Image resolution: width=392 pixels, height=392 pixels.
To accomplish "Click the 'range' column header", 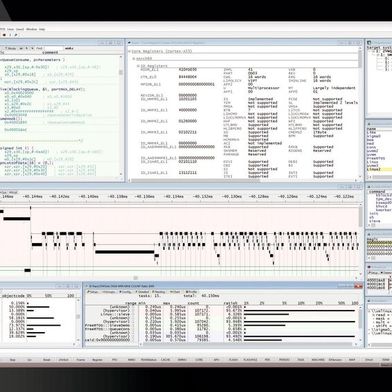I will coord(130,303).
